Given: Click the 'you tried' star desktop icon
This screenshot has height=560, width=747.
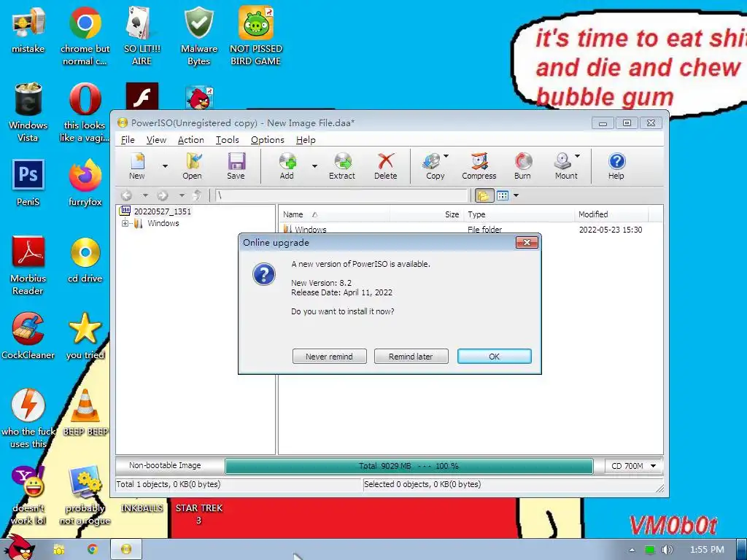Looking at the screenshot, I should [x=85, y=336].
